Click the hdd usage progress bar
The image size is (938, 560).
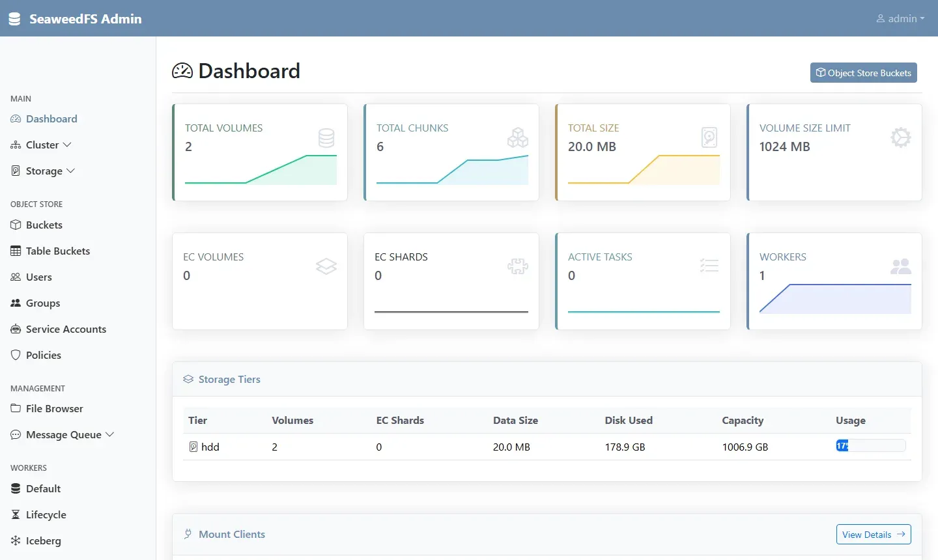871,446
